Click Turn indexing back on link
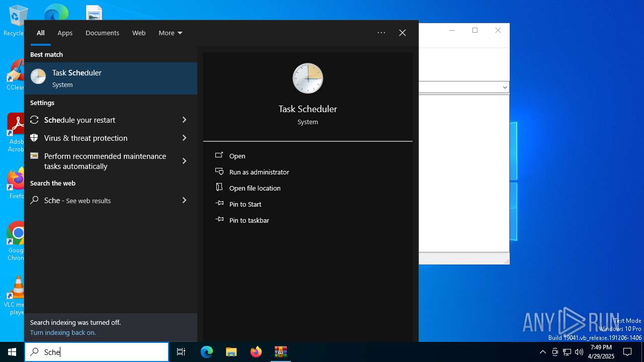 (x=63, y=332)
